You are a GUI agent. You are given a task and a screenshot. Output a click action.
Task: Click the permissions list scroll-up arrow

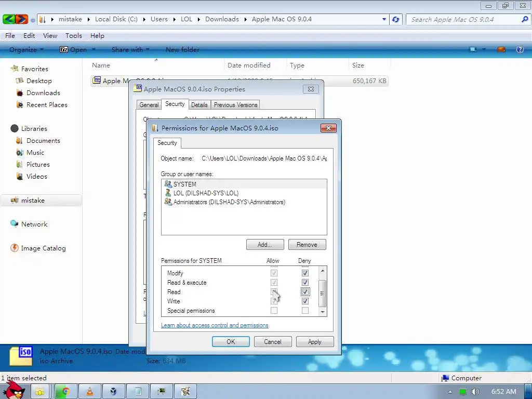pos(323,271)
